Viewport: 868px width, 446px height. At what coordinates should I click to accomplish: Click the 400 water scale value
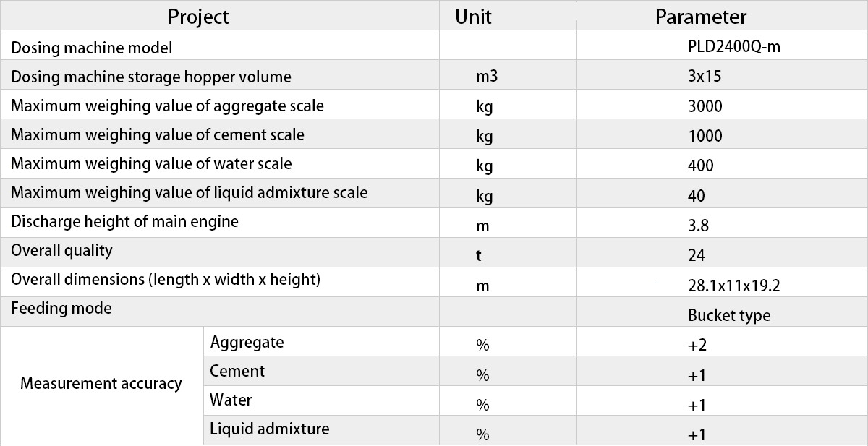[701, 166]
